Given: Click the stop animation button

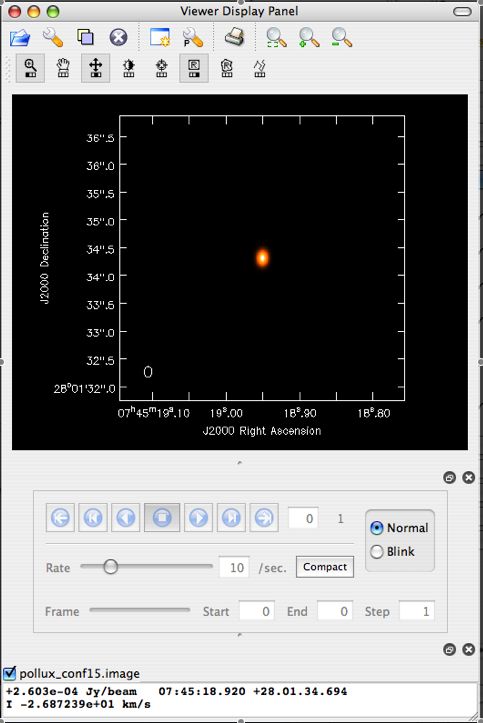Looking at the screenshot, I should tap(162, 517).
